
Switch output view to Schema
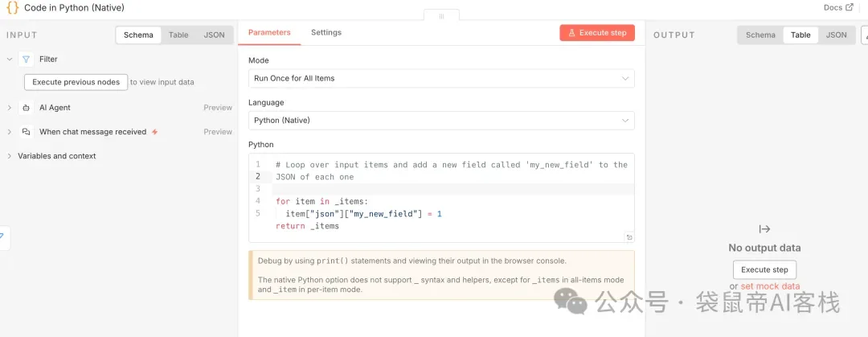pyautogui.click(x=760, y=35)
